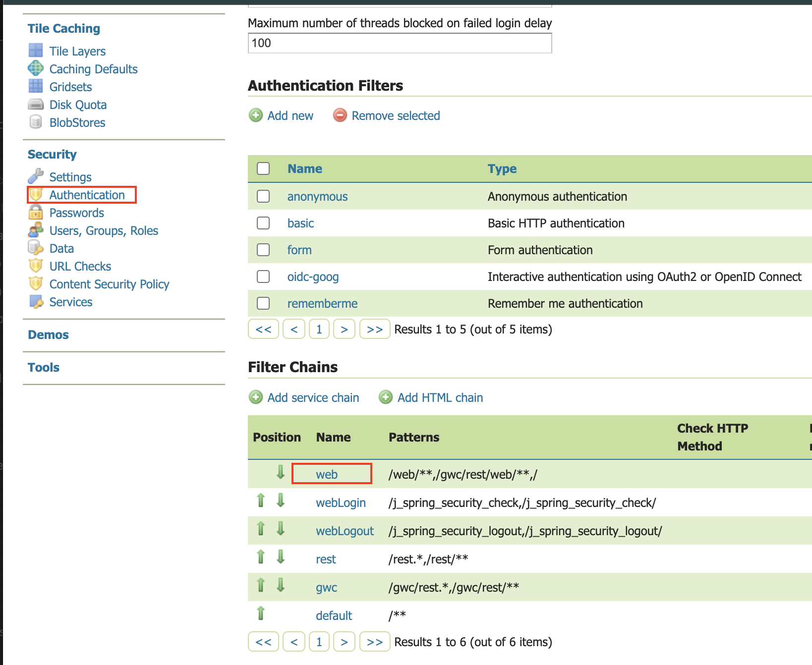Sort filters by Name column header
Viewport: 812px width, 665px height.
tap(305, 169)
